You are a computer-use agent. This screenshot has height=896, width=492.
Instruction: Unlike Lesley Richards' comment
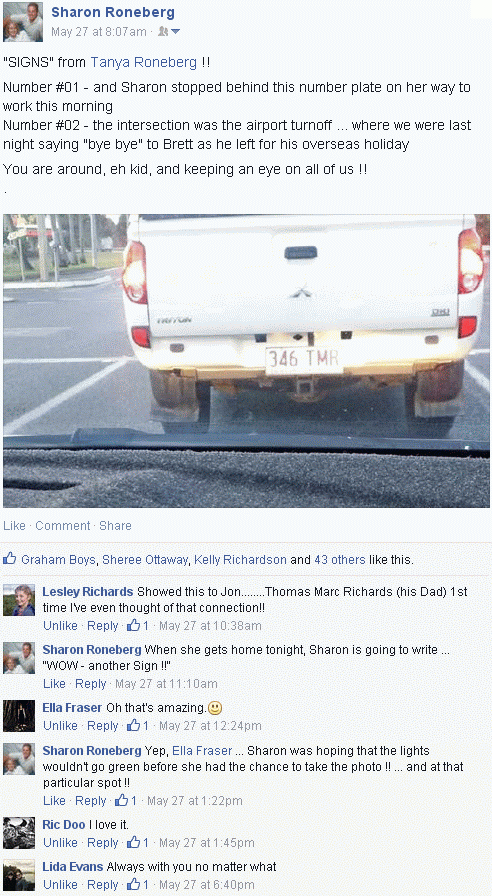[x=61, y=626]
